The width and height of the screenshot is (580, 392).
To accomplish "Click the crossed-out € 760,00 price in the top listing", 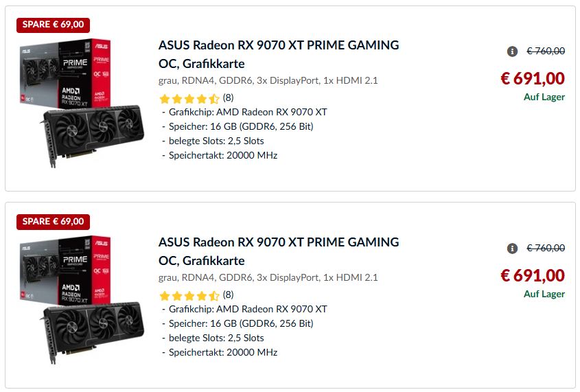I will 546,51.
